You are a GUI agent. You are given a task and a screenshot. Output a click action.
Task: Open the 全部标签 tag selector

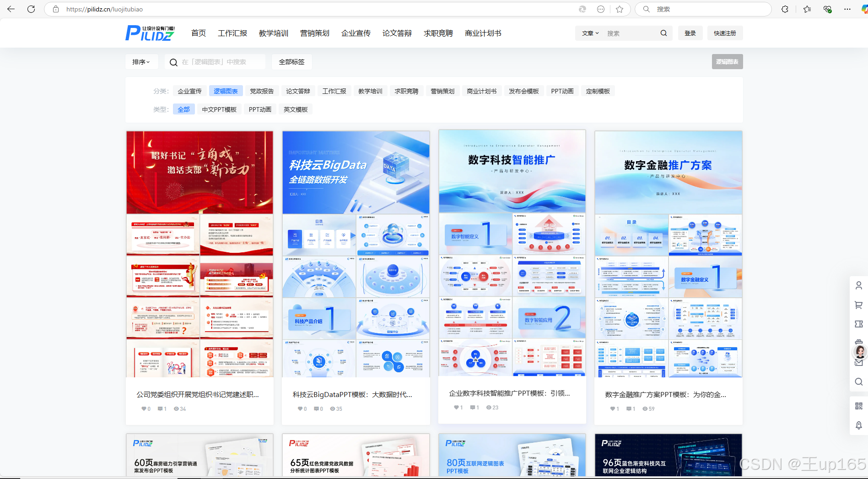tap(291, 62)
